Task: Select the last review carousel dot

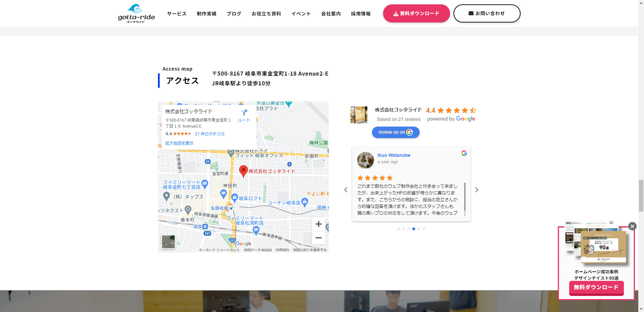Action: tap(424, 229)
